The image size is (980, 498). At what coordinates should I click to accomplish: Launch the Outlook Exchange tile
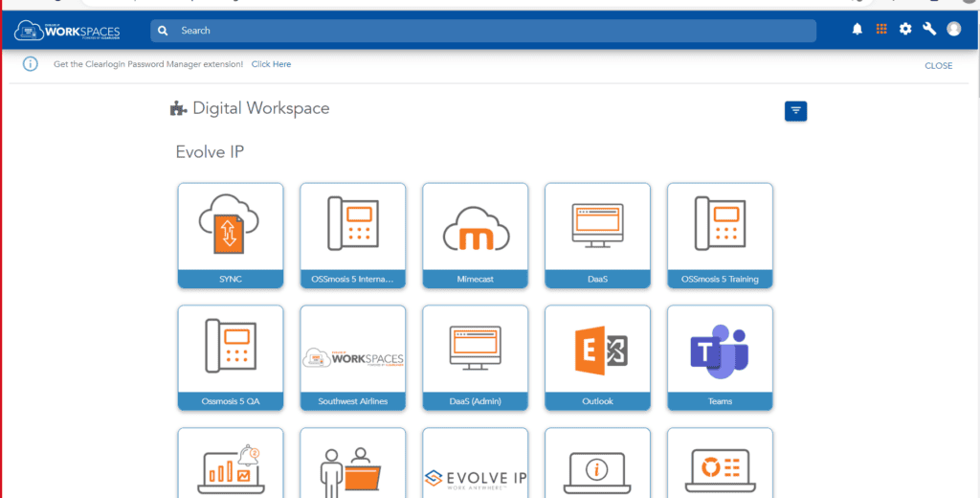tap(597, 358)
